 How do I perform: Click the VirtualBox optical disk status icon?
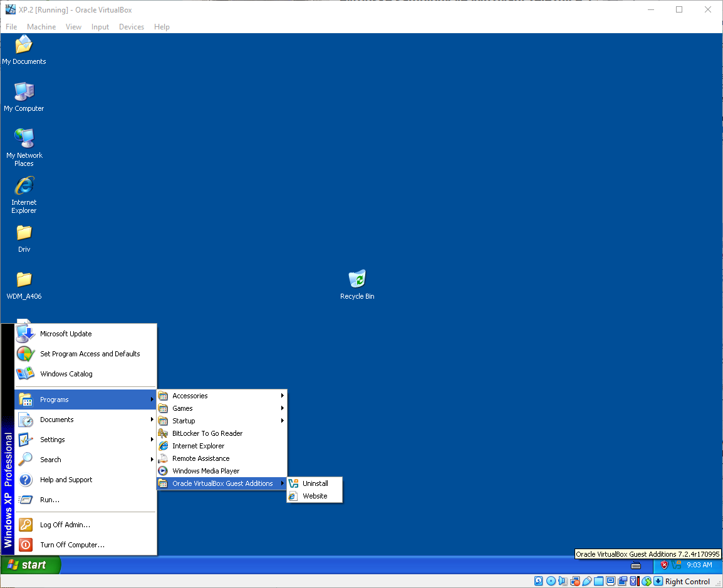click(x=551, y=581)
